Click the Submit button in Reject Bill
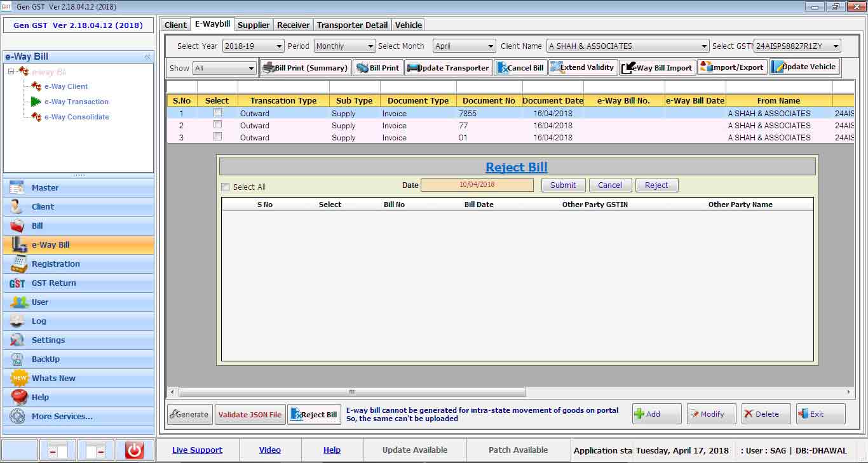The height and width of the screenshot is (463, 868). (x=563, y=185)
